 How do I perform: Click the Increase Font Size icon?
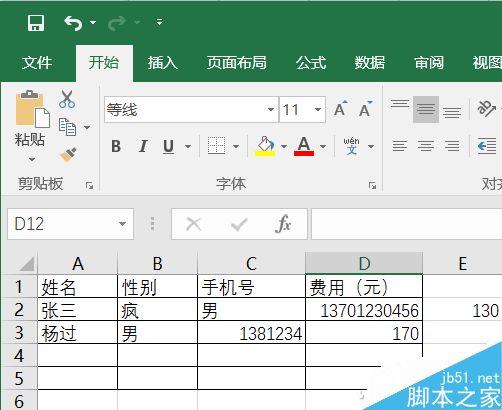[x=340, y=109]
